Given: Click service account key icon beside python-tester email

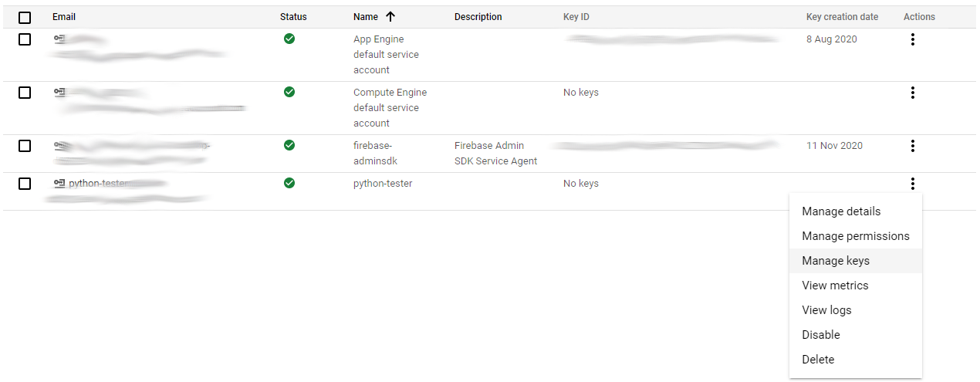Looking at the screenshot, I should [x=59, y=183].
